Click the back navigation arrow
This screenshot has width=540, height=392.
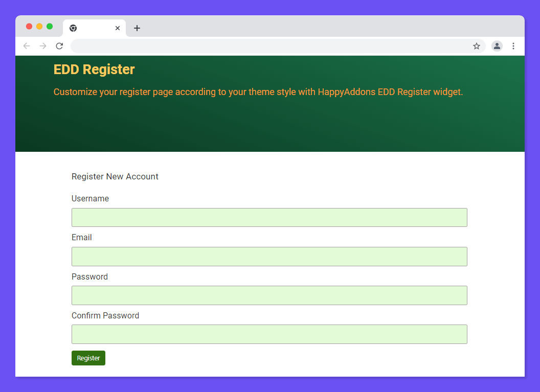click(27, 46)
